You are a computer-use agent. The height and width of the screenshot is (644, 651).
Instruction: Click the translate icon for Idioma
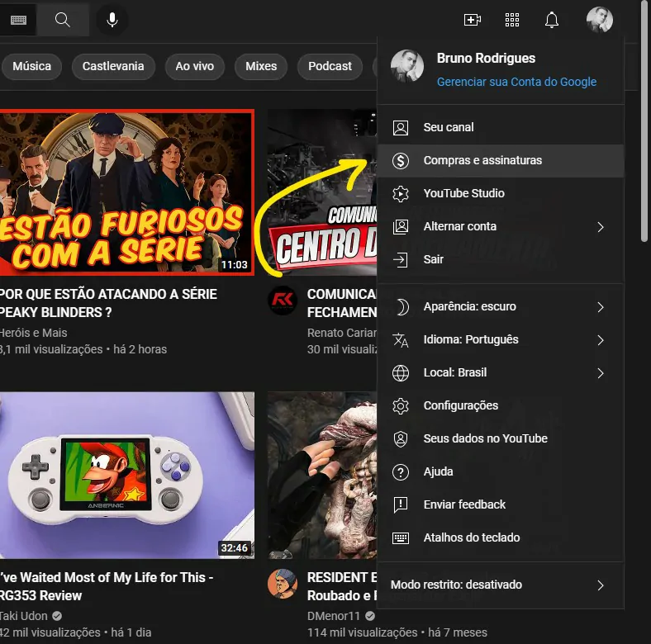(x=401, y=340)
